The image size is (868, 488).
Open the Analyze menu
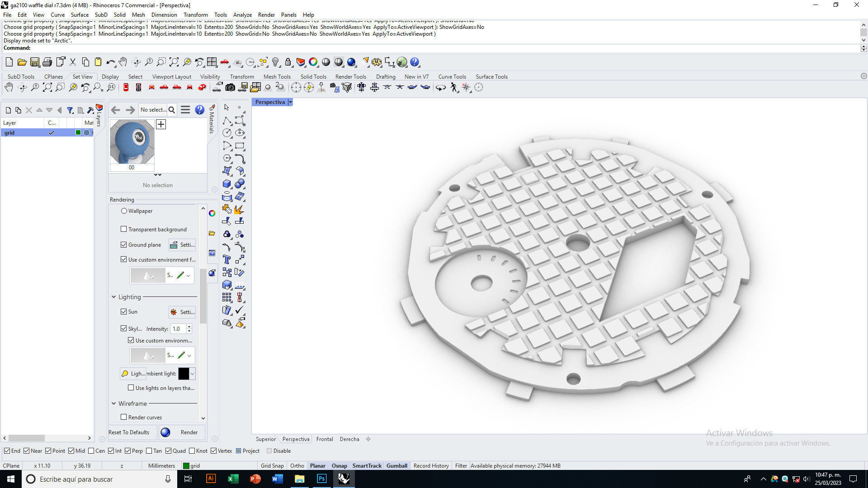pos(242,14)
